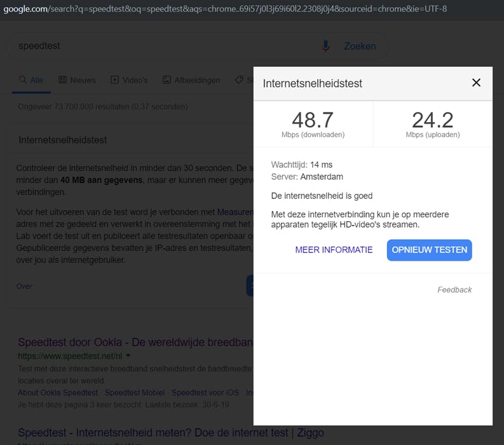504x445 pixels.
Task: Click the Internetsnelheidstest heading on the page
Action: click(63, 140)
